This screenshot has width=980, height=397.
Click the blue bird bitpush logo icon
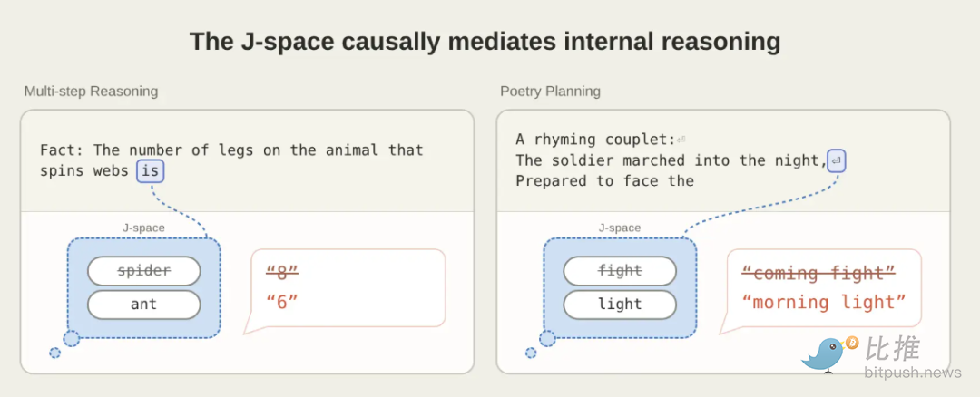828,353
